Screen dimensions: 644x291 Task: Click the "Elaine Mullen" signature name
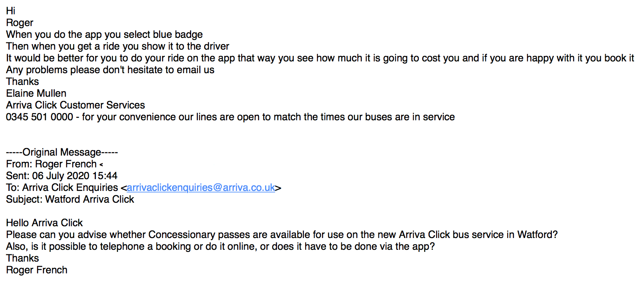pyautogui.click(x=36, y=93)
